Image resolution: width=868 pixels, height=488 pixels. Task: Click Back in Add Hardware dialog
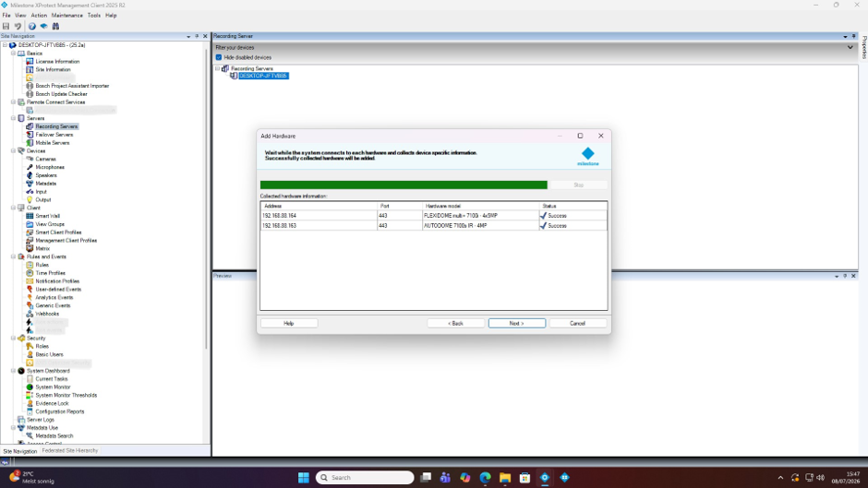(455, 323)
